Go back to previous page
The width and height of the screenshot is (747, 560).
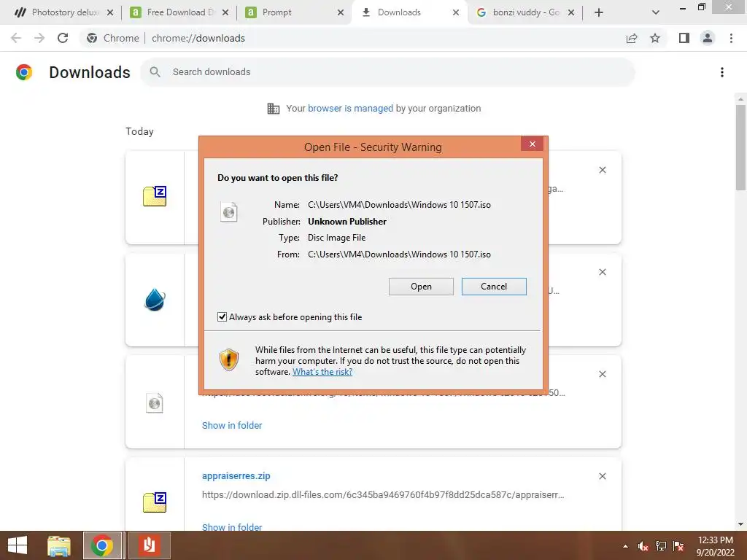[x=16, y=38]
